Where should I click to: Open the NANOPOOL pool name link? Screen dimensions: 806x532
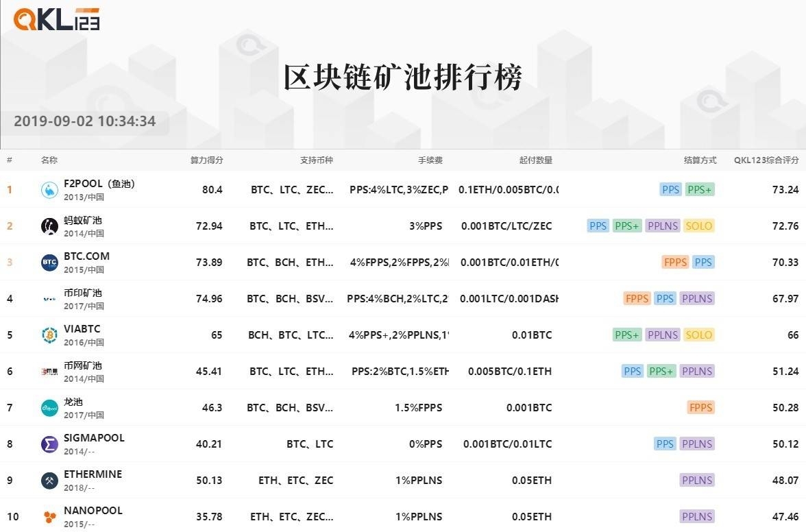point(93,511)
